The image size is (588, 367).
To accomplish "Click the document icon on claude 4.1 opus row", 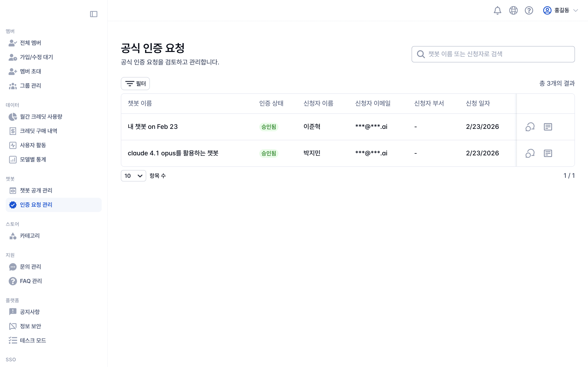I will pos(548,153).
